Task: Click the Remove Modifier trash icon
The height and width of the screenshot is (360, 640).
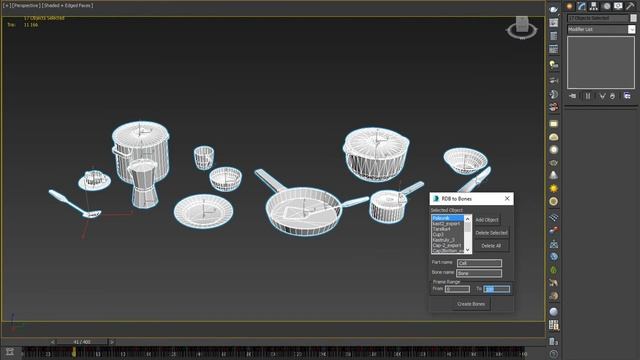Action: 613,96
